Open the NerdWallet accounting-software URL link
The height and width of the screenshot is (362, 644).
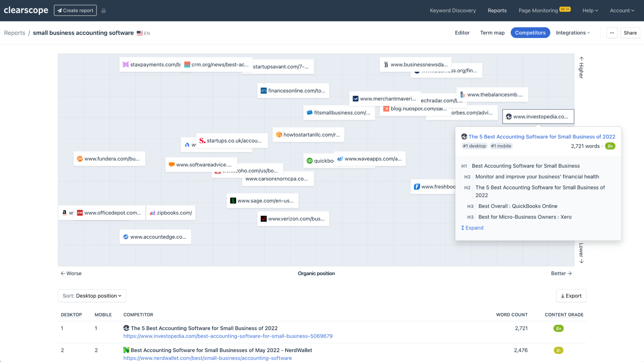[207, 358]
